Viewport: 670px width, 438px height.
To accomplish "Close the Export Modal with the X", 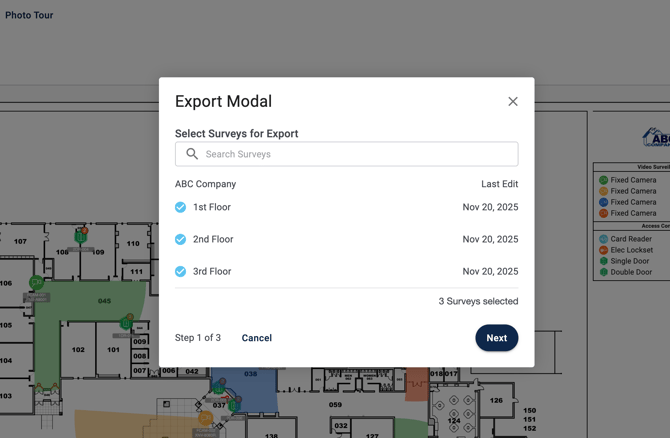I will click(x=513, y=101).
